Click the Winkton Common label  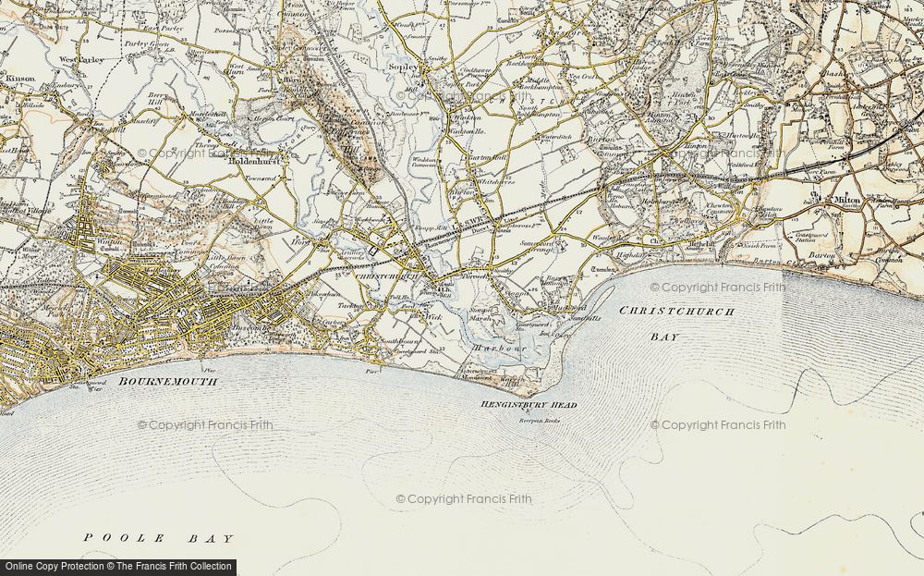tap(423, 163)
